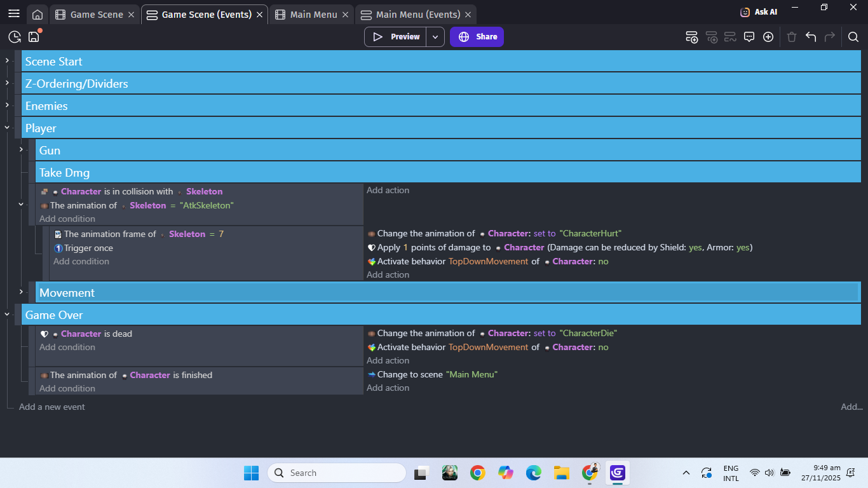Open the main hamburger menu
The height and width of the screenshot is (488, 868).
tap(14, 14)
